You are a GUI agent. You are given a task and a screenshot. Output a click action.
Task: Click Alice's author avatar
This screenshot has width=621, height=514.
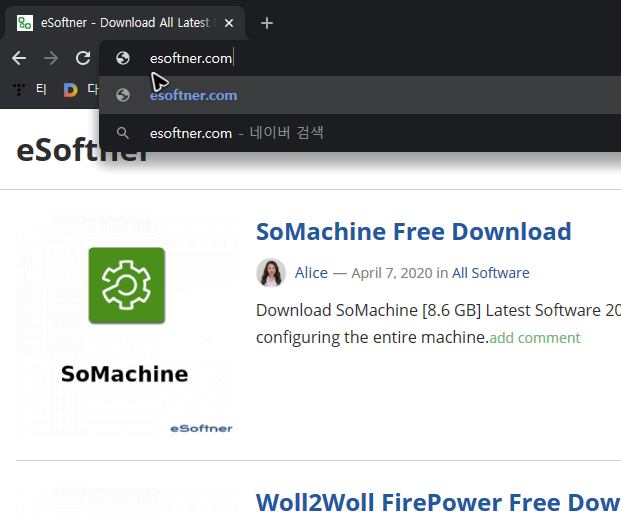point(271,273)
